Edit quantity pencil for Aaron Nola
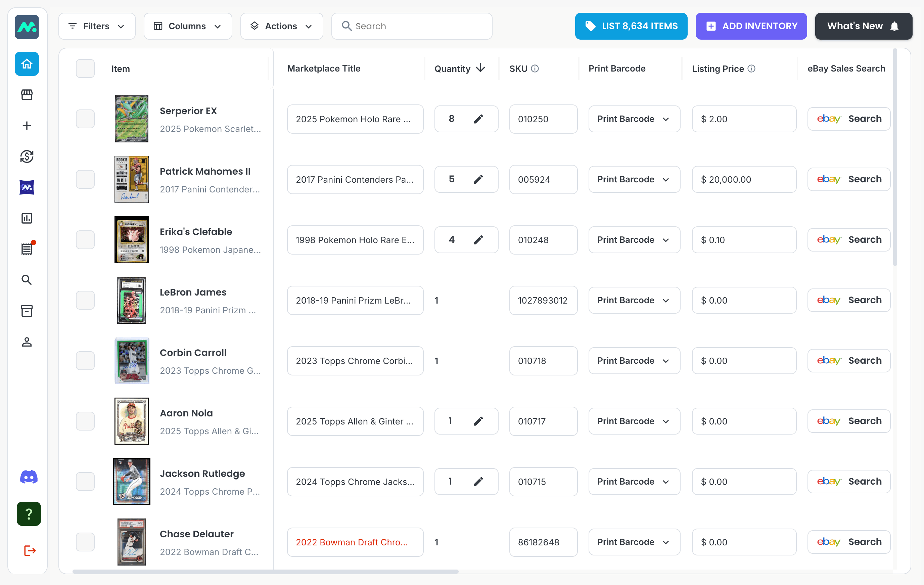The height and width of the screenshot is (585, 924). tap(478, 421)
